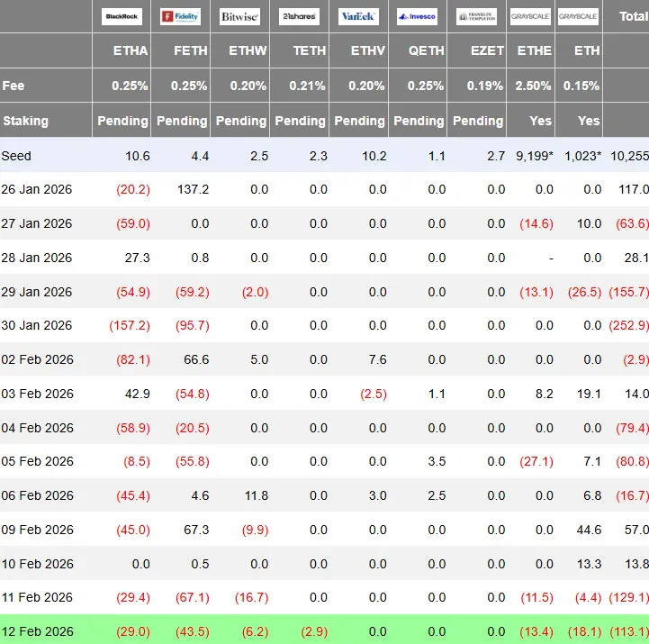
Task: Click the (252.9) total for 30 Jan
Action: (627, 325)
